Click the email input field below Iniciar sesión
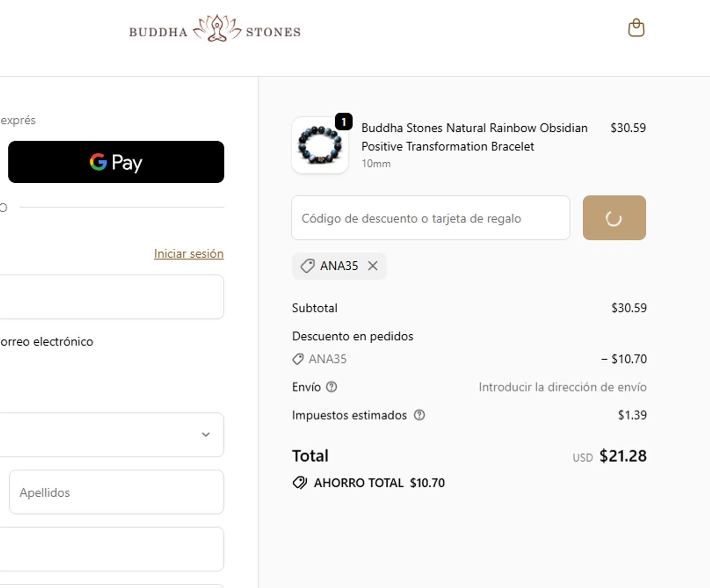This screenshot has height=588, width=710. 112,297
